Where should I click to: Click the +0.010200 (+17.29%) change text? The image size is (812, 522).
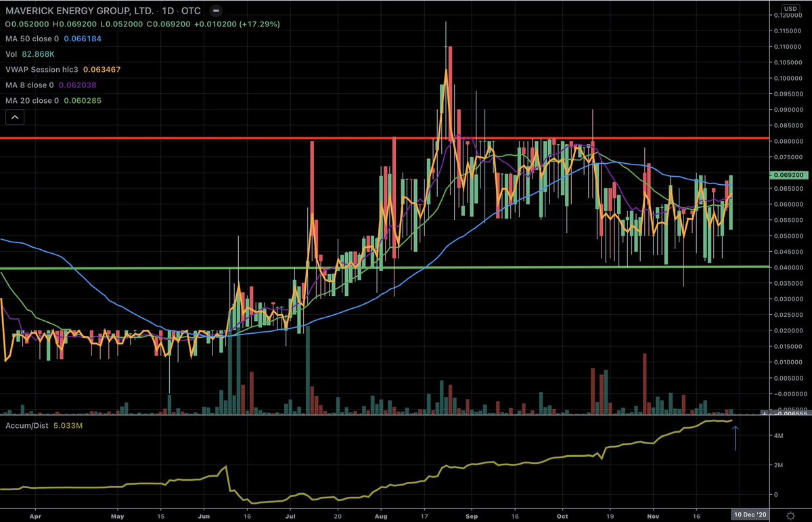pos(238,24)
